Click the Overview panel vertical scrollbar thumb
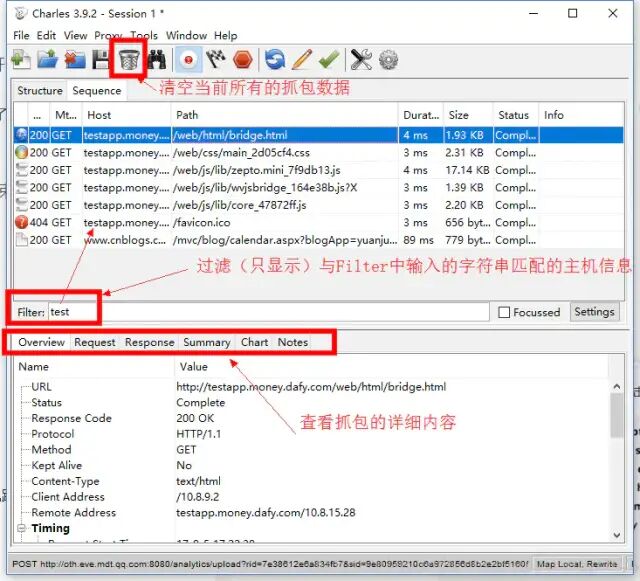The image size is (640, 581). point(617,416)
